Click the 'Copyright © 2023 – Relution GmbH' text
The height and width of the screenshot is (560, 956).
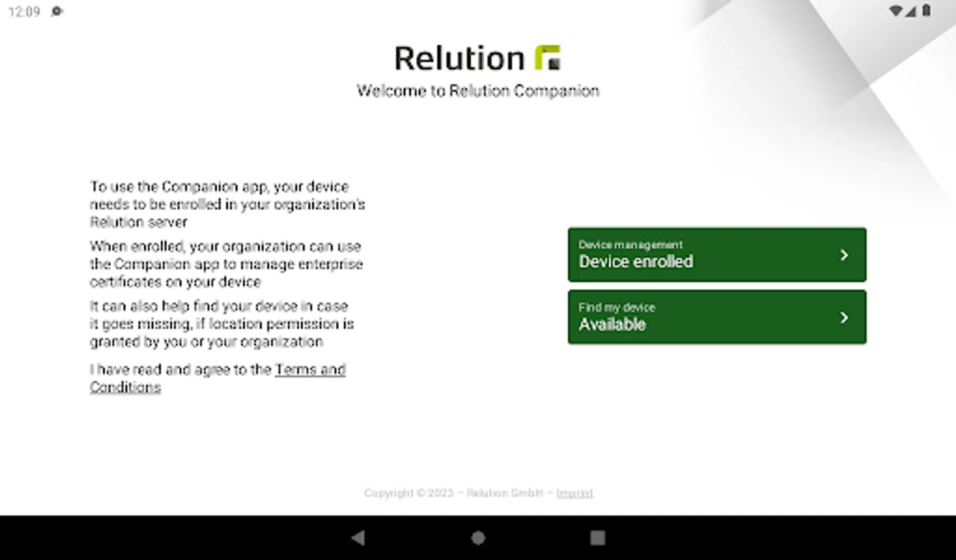click(x=454, y=493)
